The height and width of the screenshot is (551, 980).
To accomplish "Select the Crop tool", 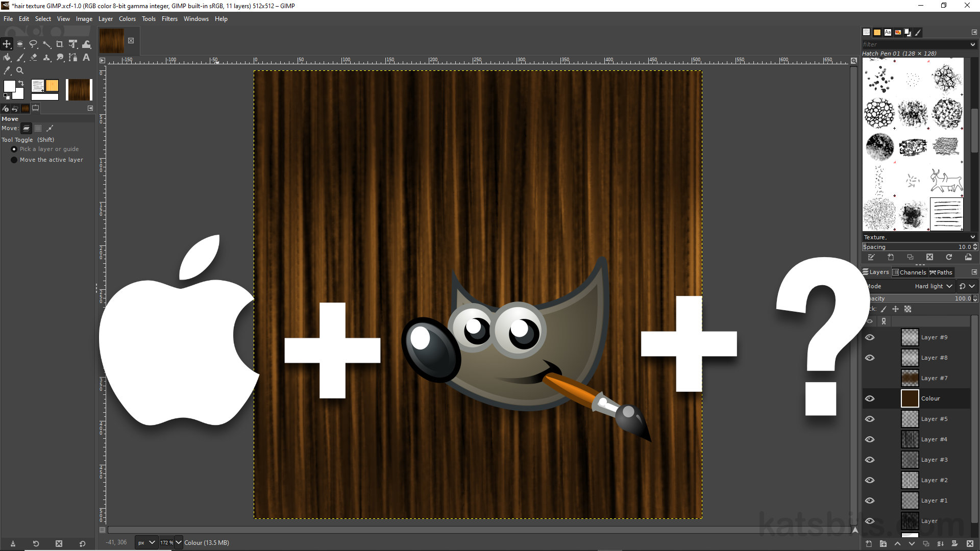I will (x=60, y=44).
